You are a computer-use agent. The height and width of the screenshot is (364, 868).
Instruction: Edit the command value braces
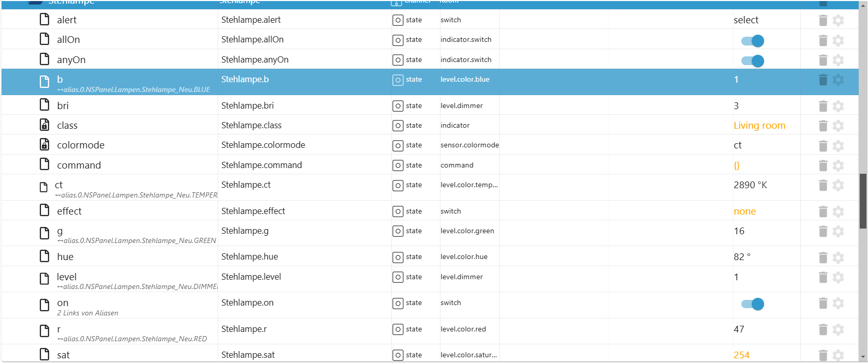tap(737, 165)
